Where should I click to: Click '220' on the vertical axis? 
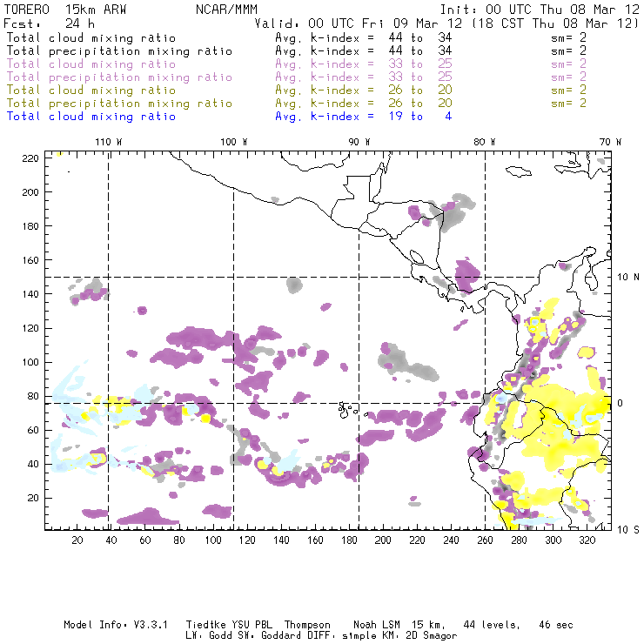pos(30,158)
